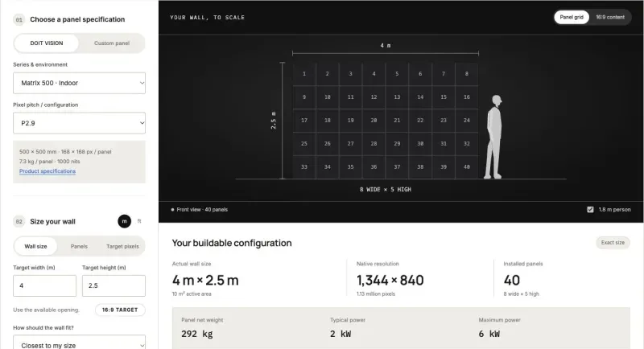Click the '4 m' width dimension label
The image size is (644, 349).
coord(386,46)
